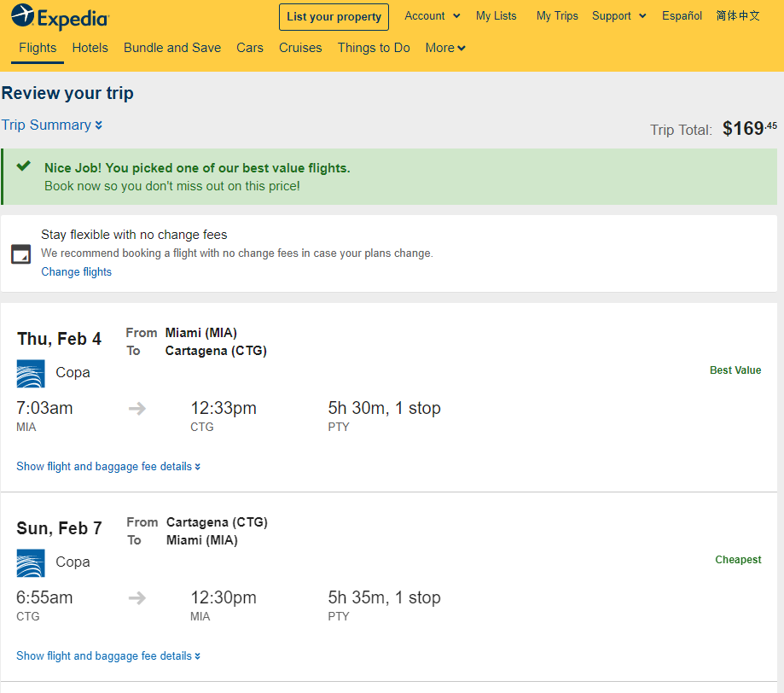Open the Cruises tab

[300, 48]
